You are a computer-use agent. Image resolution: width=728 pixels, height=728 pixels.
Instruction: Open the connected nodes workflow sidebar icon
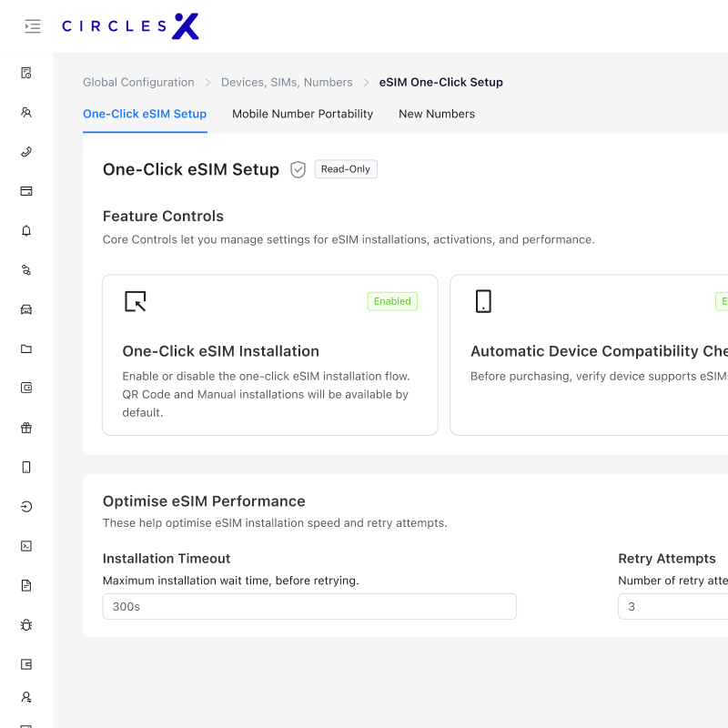pyautogui.click(x=26, y=270)
